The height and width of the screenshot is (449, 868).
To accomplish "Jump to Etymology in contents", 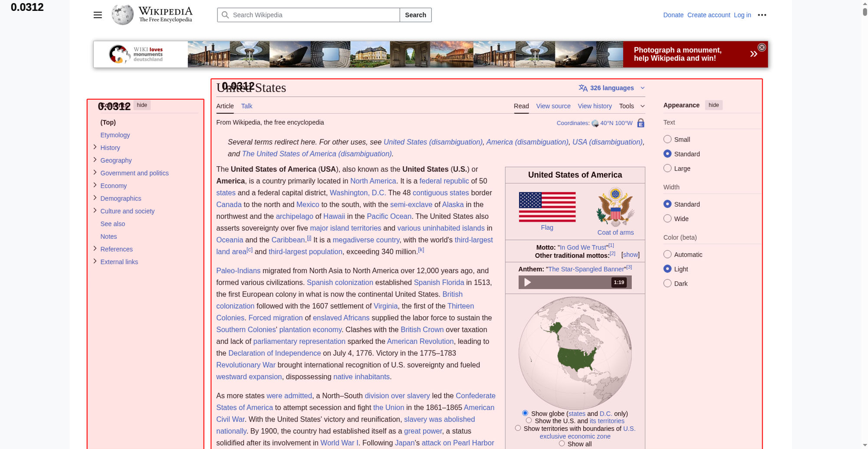I will click(x=115, y=135).
